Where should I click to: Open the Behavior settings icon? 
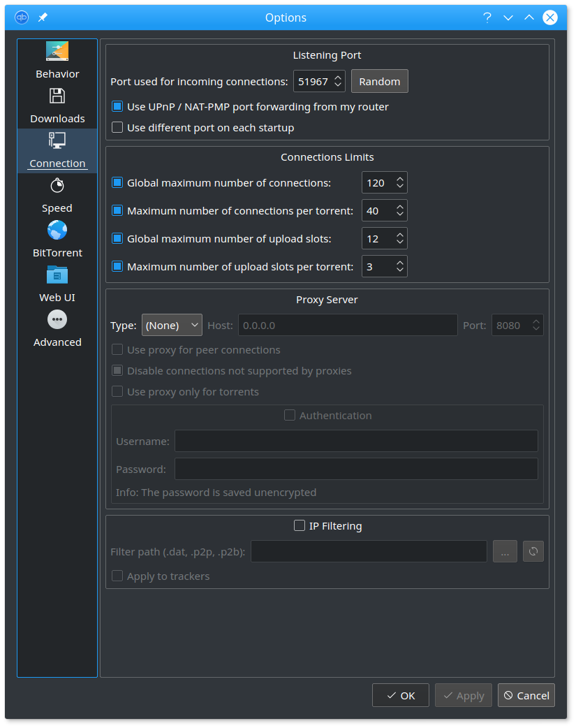pos(57,52)
